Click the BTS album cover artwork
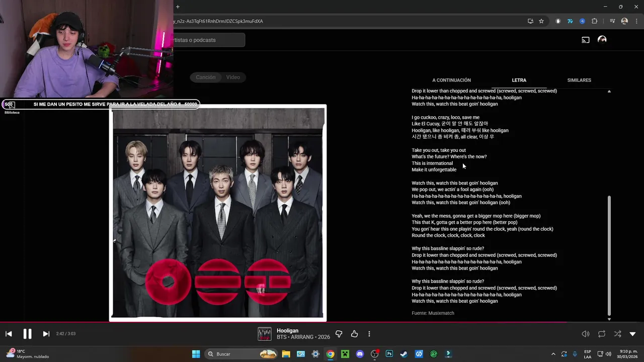The width and height of the screenshot is (644, 362). pyautogui.click(x=218, y=213)
